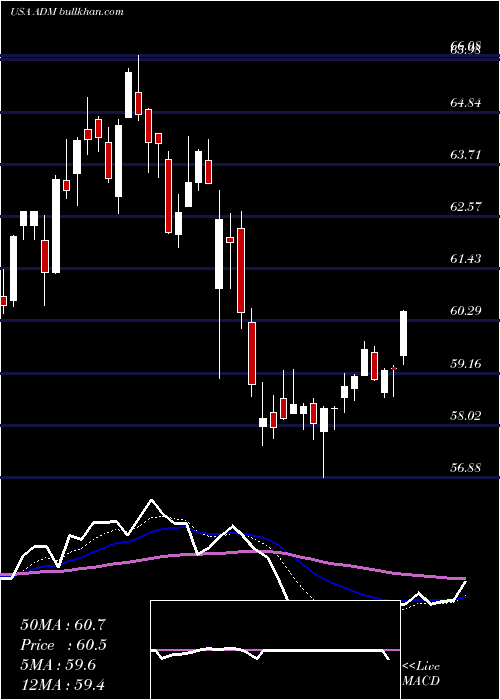Viewport: 500px width, 700px height.
Task: Click the '12MA : 59.4' reading
Action: coord(62,684)
